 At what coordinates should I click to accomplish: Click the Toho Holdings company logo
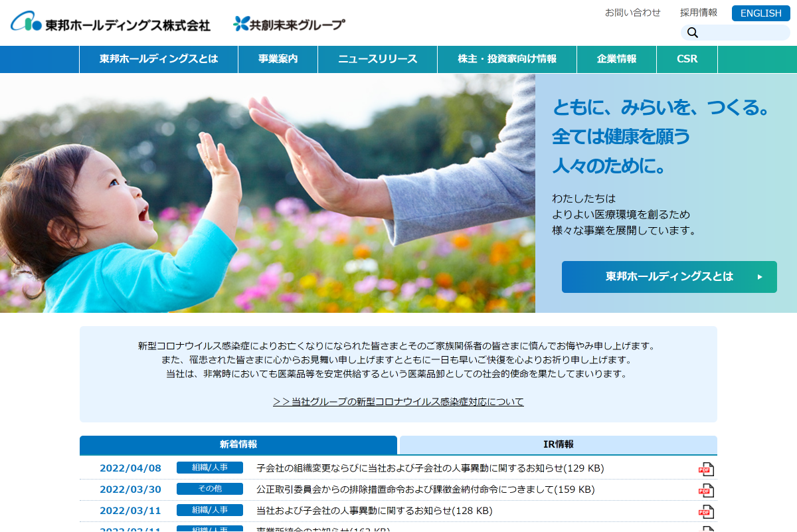110,23
